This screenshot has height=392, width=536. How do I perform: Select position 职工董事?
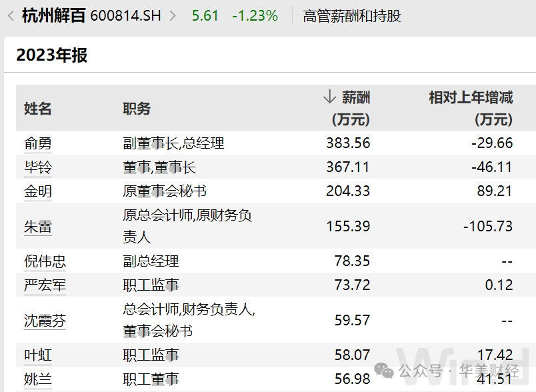coord(151,379)
